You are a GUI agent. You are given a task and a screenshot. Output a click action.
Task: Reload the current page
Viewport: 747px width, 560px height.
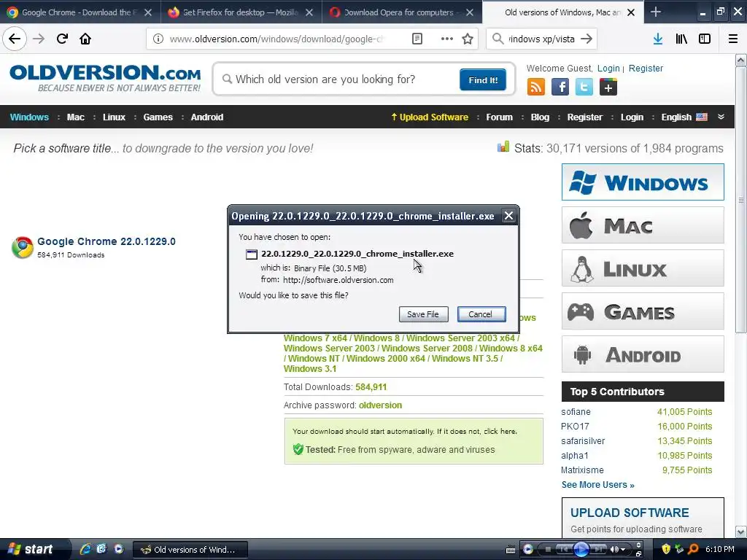62,39
